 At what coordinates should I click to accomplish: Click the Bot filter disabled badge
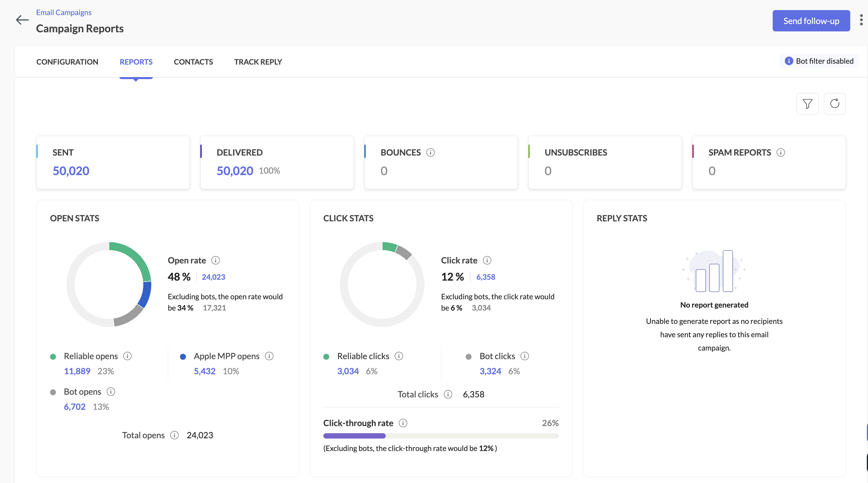pyautogui.click(x=819, y=61)
